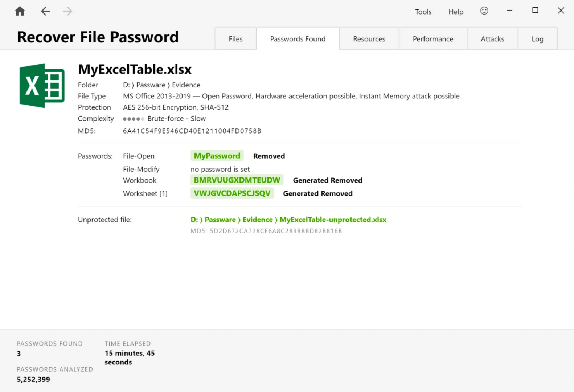View the Performance tab

coord(433,39)
